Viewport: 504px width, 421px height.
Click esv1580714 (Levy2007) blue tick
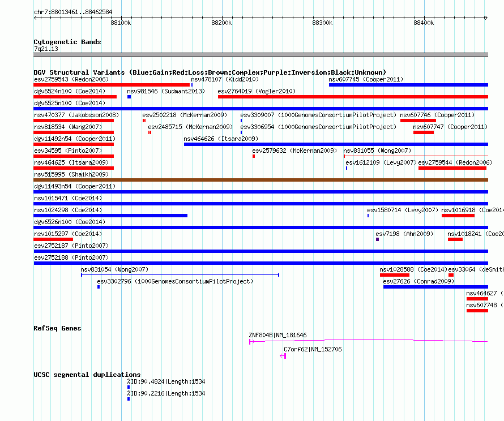pos(368,216)
